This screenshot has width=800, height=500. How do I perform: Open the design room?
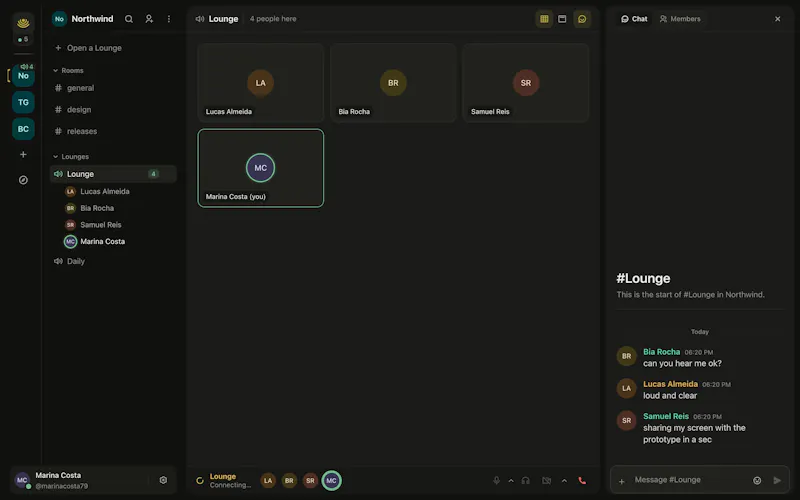tap(113, 110)
